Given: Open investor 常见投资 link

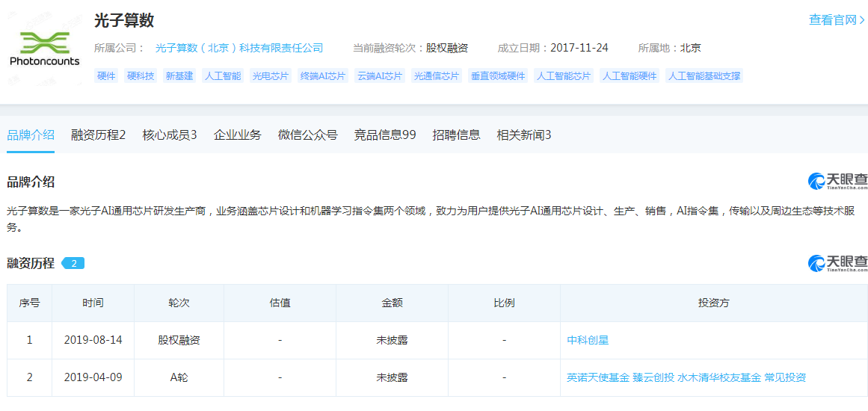Looking at the screenshot, I should coord(786,378).
